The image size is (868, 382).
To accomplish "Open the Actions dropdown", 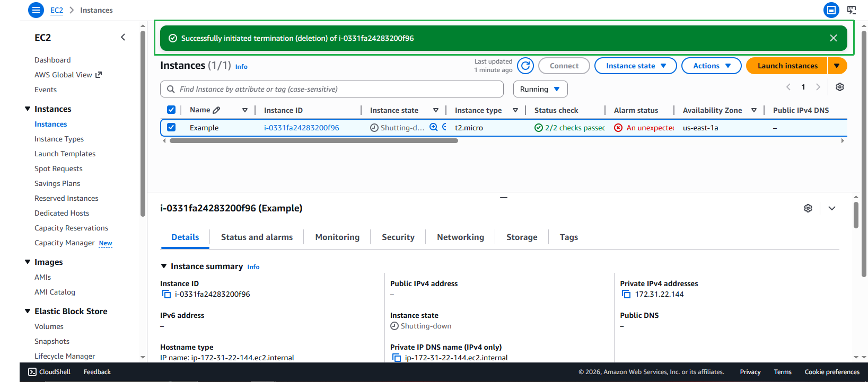I will pyautogui.click(x=712, y=66).
